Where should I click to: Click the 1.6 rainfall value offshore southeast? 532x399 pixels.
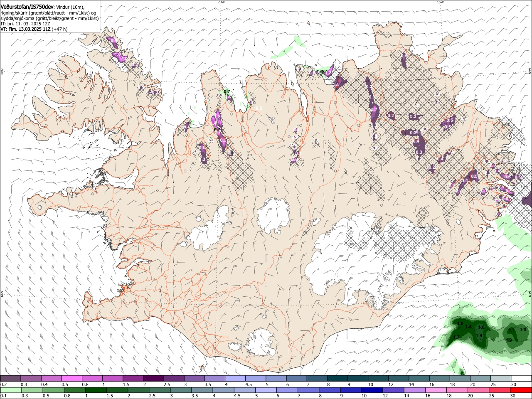click(x=460, y=324)
